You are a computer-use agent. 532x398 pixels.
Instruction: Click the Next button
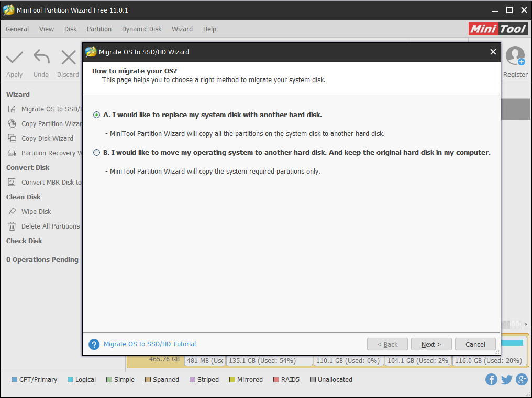431,344
